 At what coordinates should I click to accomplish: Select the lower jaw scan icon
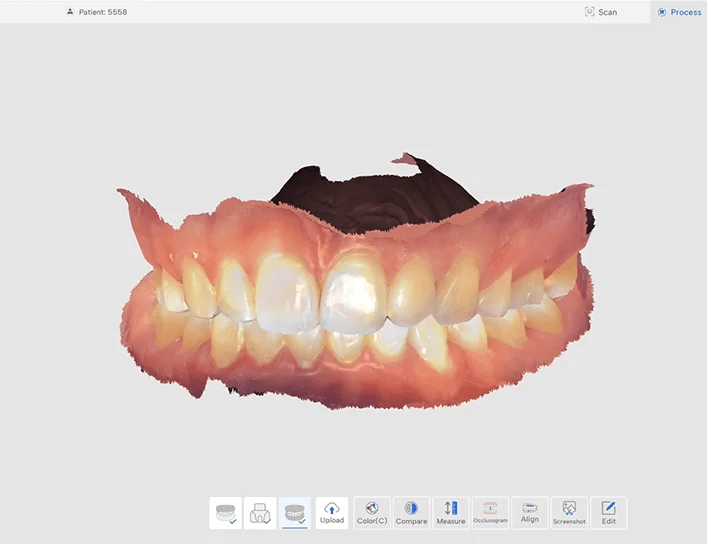pos(260,513)
